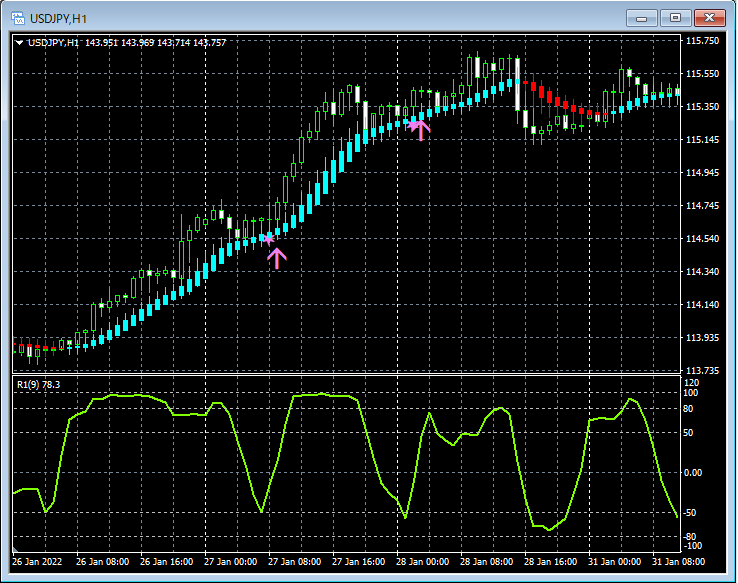Click the USDJPY,H1 window title text
The image size is (738, 583).
click(x=58, y=19)
